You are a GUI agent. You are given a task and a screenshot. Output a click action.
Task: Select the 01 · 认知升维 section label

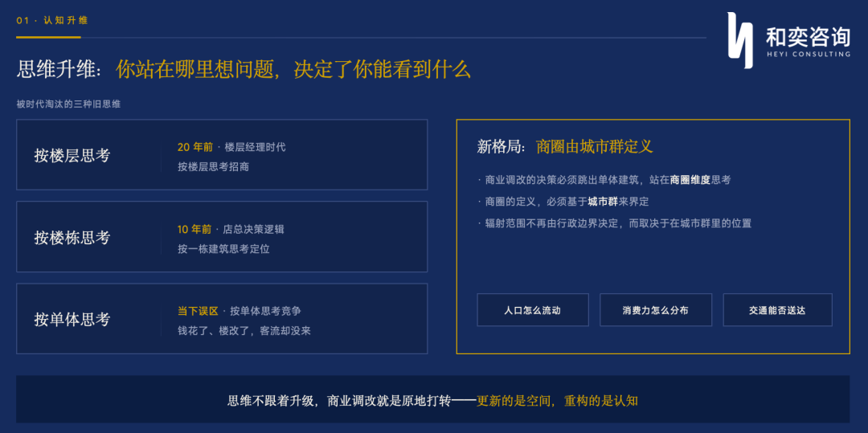52,20
